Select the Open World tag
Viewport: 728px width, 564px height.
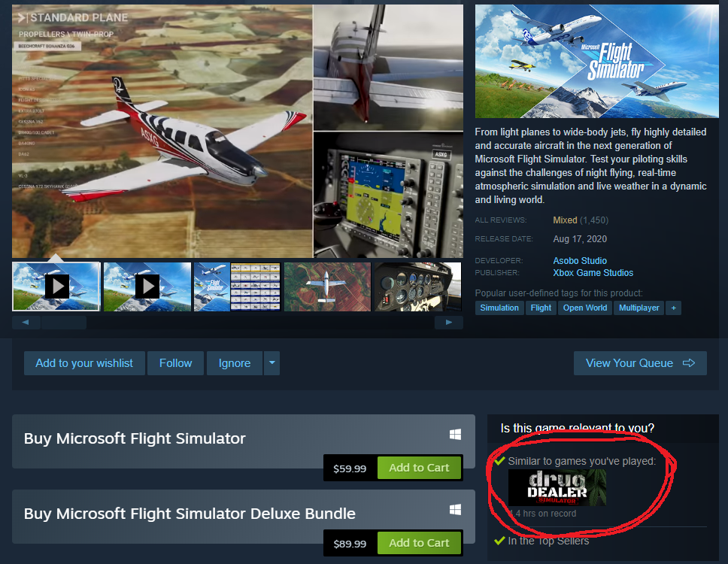coord(584,308)
